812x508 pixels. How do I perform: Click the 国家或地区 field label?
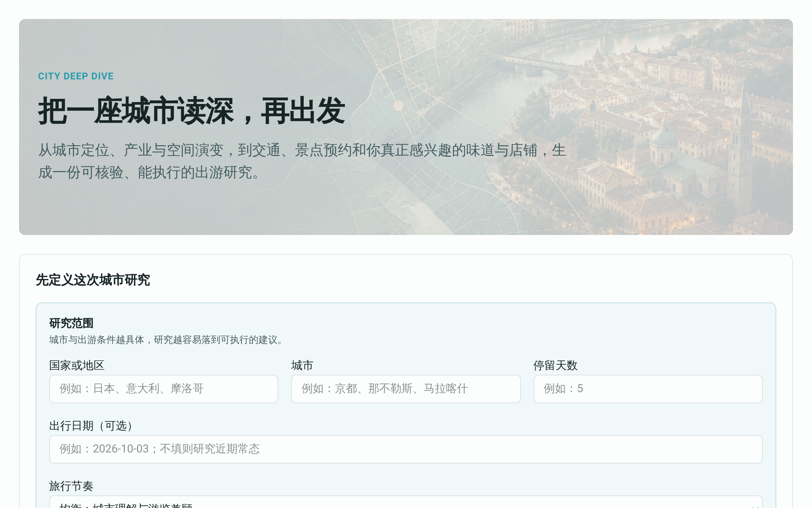[x=77, y=366]
